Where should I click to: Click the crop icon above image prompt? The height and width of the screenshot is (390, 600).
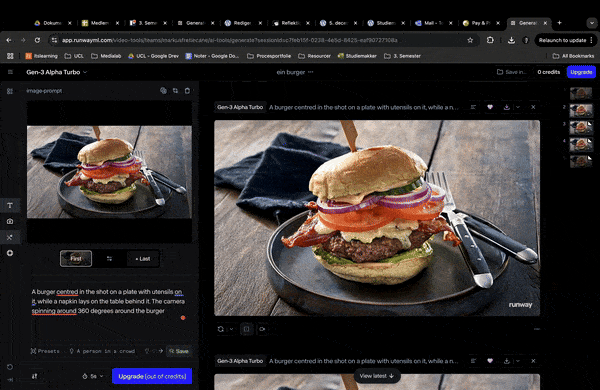(x=175, y=91)
